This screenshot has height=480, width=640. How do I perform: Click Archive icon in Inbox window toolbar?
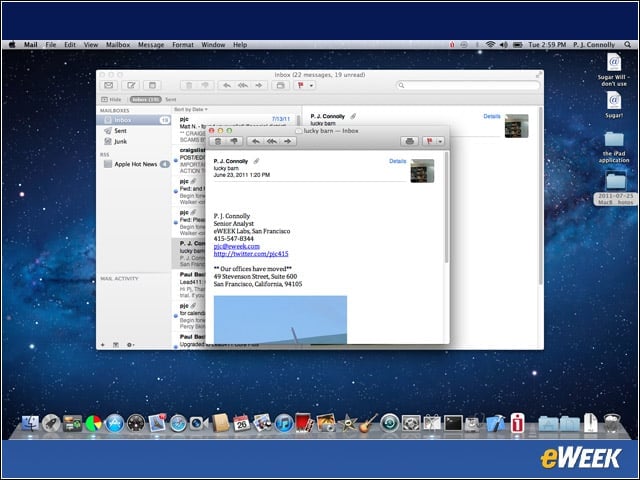point(280,85)
